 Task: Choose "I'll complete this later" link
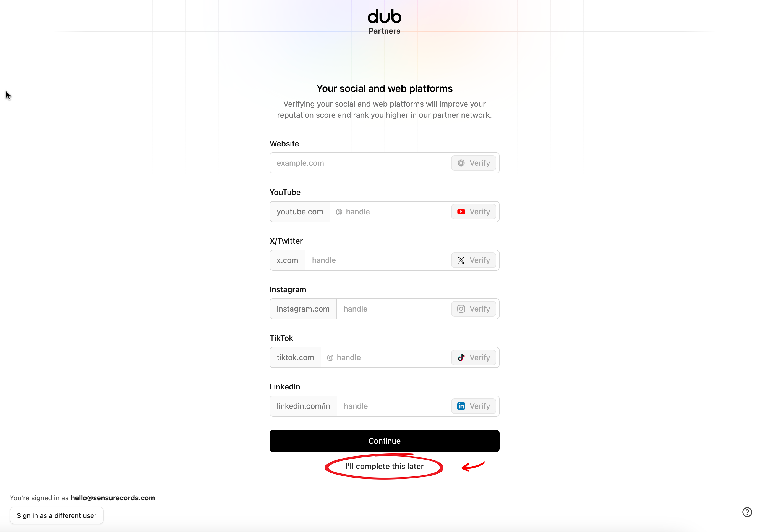384,466
